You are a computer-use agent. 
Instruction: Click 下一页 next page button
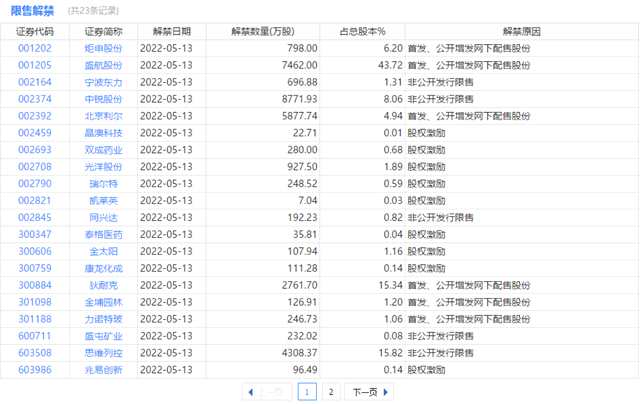coord(369,392)
